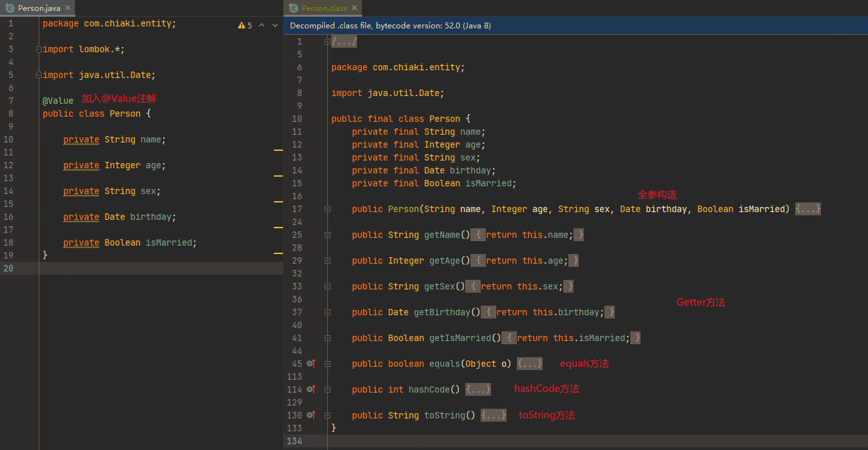Unfold the toString method using gutter fold marker

click(x=328, y=415)
